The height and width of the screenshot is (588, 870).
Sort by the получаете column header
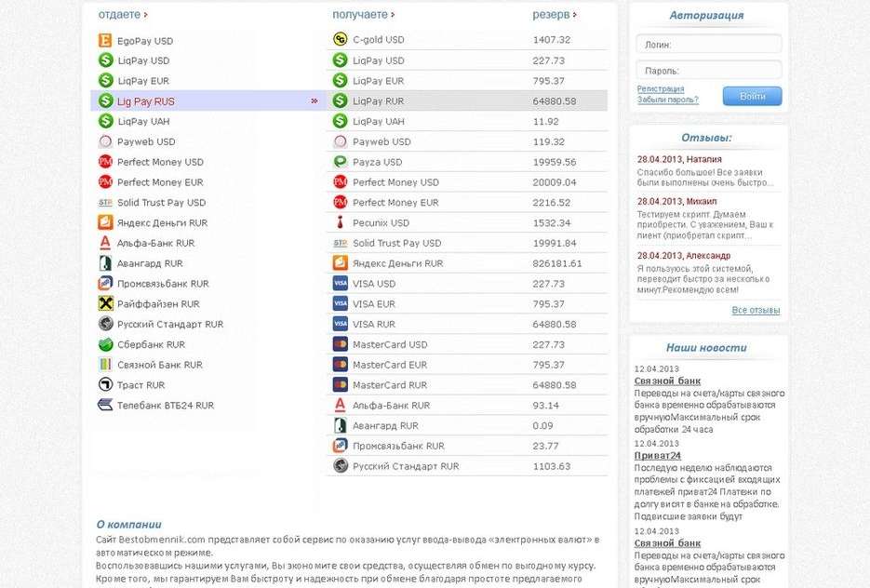[364, 15]
